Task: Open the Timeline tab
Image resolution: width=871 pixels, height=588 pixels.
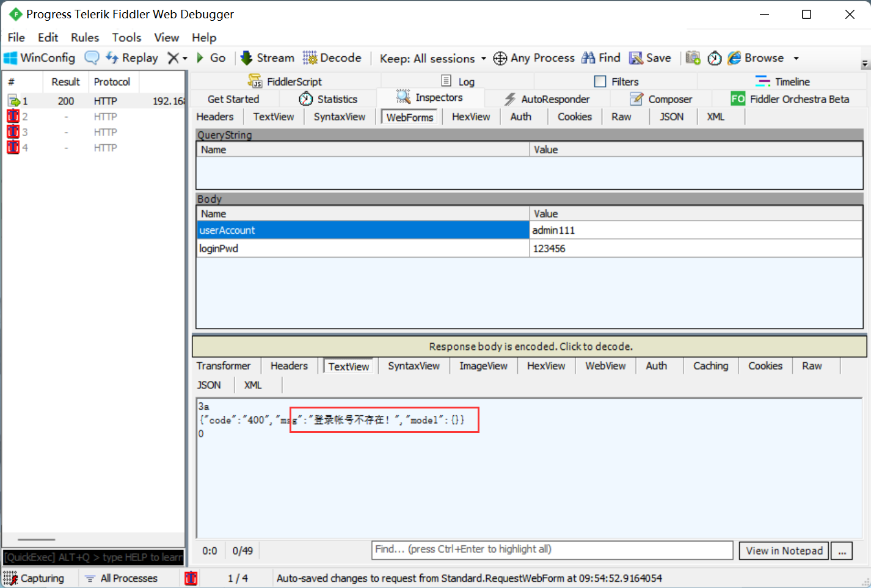Action: 783,81
